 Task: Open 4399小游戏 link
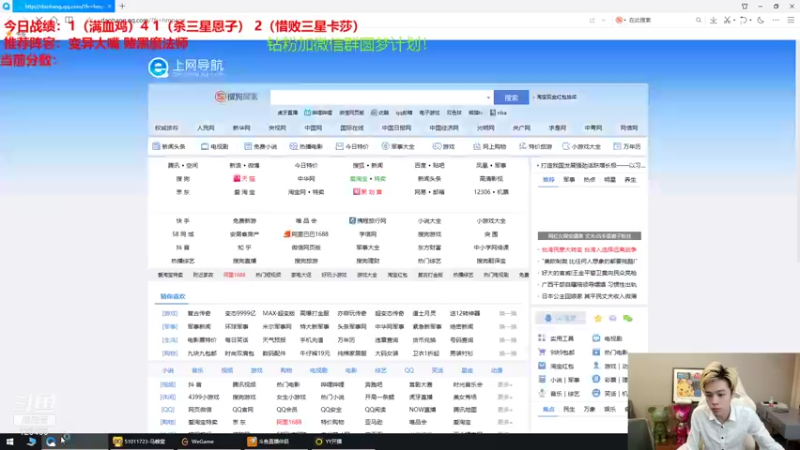pos(204,397)
